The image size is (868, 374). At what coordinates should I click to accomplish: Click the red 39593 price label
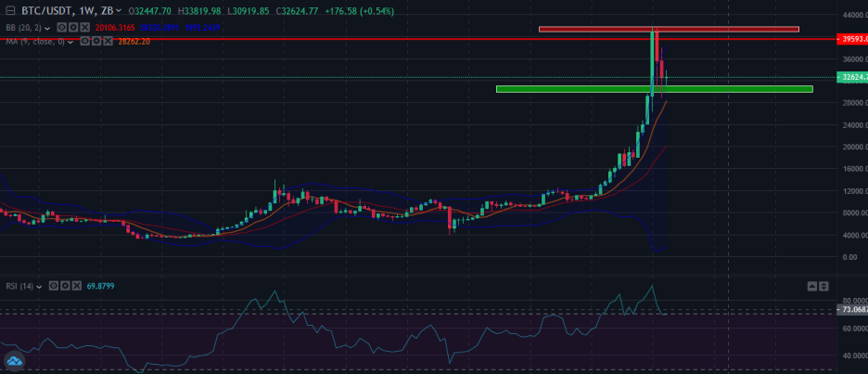click(851, 40)
